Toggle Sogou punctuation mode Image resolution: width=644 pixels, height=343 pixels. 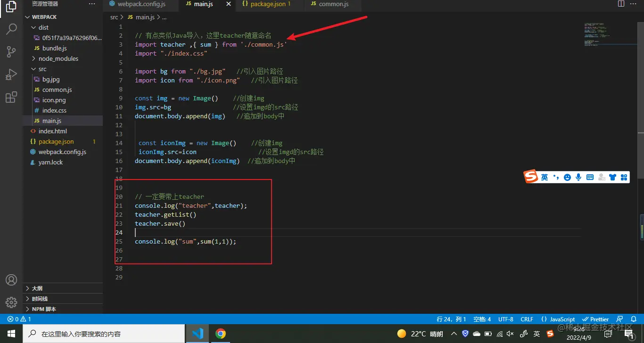pos(556,177)
